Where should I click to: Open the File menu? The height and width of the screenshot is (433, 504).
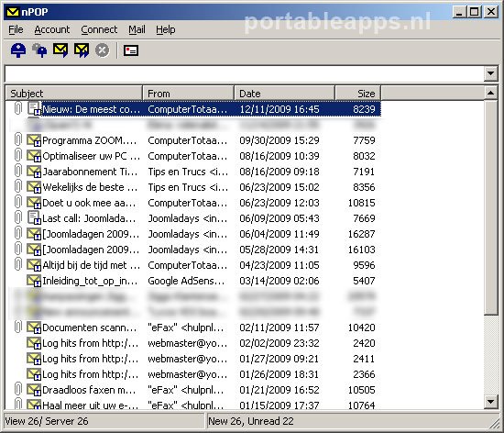tap(16, 29)
